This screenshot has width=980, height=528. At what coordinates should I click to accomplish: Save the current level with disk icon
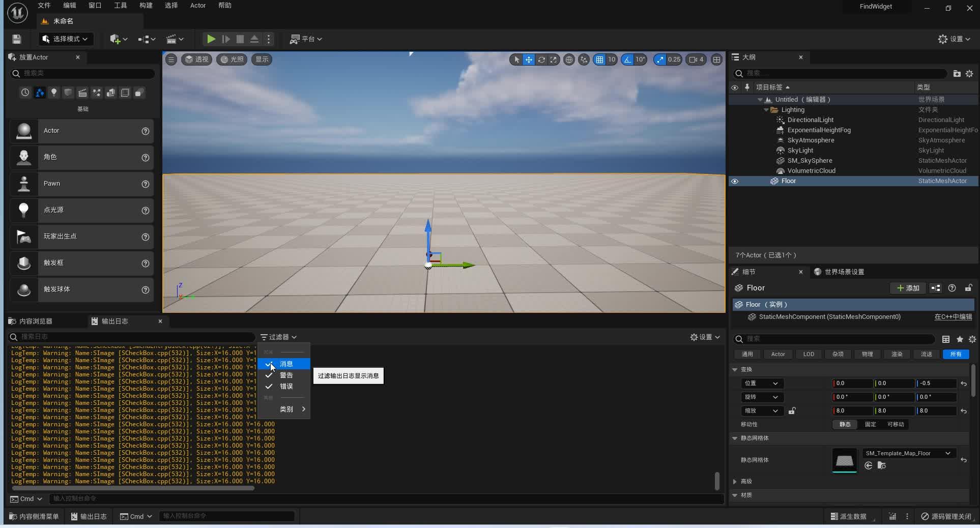pyautogui.click(x=17, y=39)
